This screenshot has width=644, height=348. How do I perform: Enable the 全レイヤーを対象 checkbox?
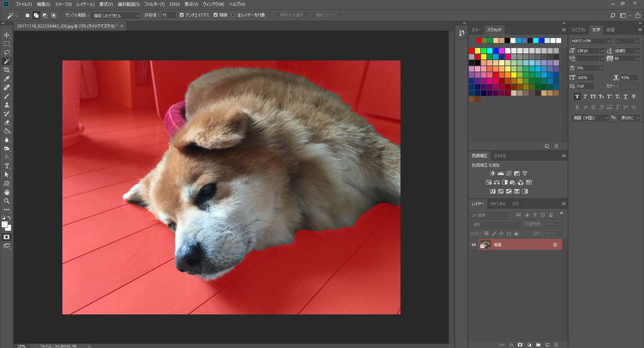[233, 15]
